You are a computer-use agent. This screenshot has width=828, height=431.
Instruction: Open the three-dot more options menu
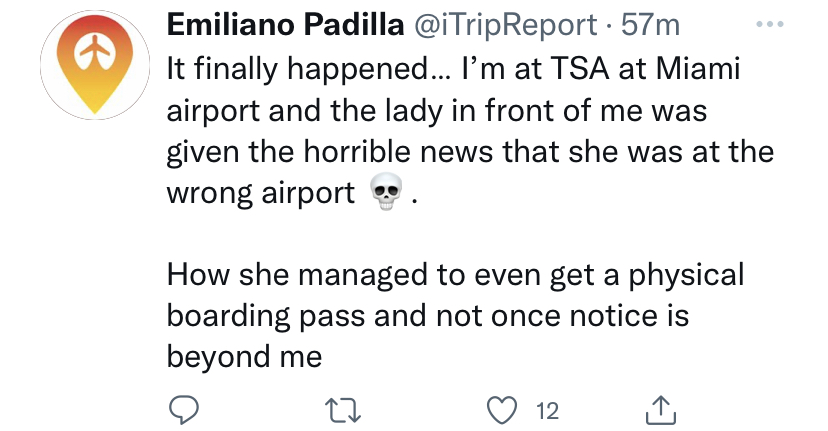point(769,24)
